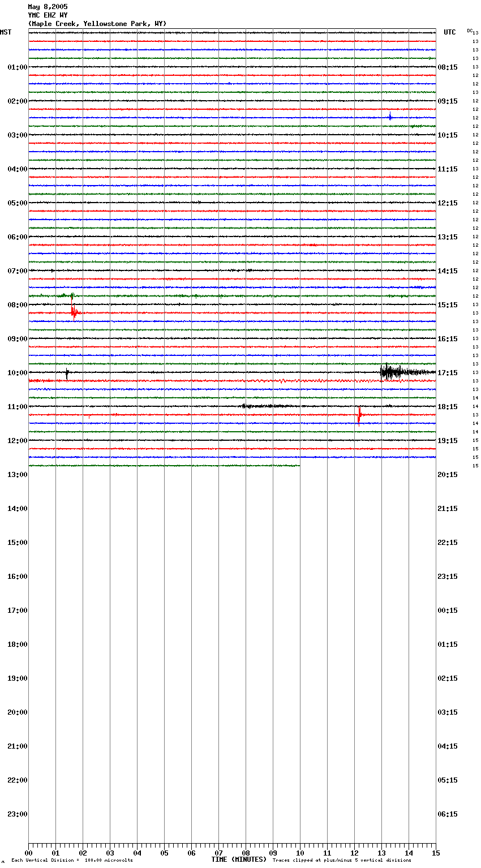481x868 pixels.
Task: Click the '09:15' UTC hour label
Action: pyautogui.click(x=448, y=101)
